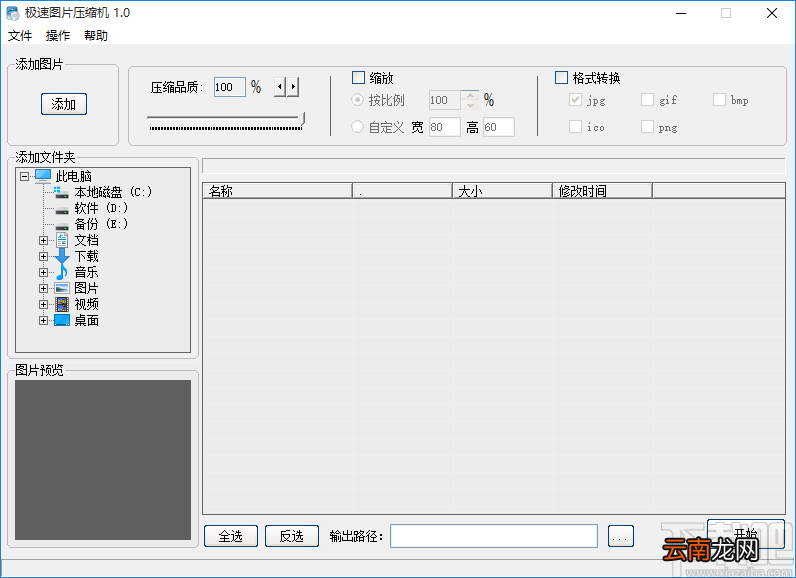Click the 桌面 desktop icon in tree
The height and width of the screenshot is (578, 796).
click(x=62, y=320)
